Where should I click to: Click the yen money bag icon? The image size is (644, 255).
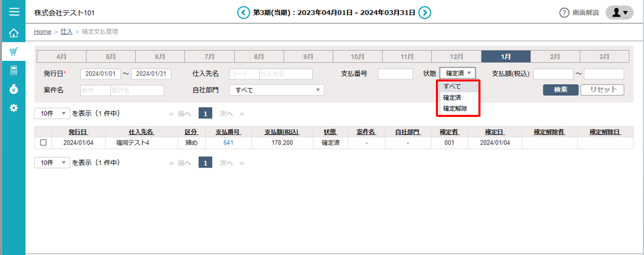[x=14, y=89]
